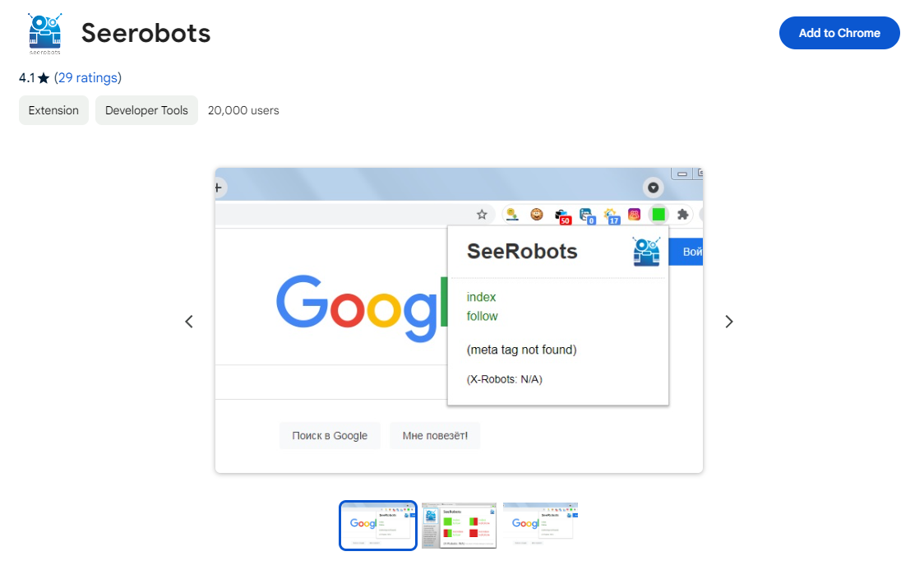The height and width of the screenshot is (570, 924).
Task: Open the 29 ratings link
Action: 88,78
